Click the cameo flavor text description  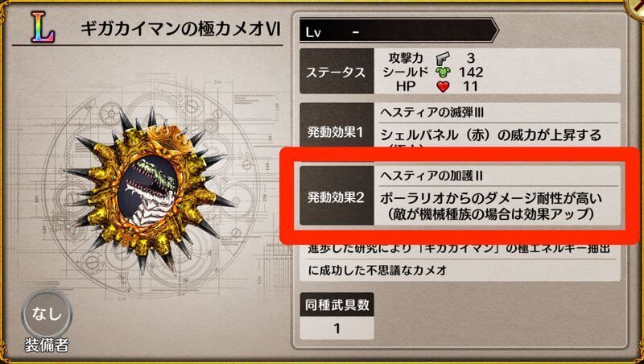click(459, 260)
